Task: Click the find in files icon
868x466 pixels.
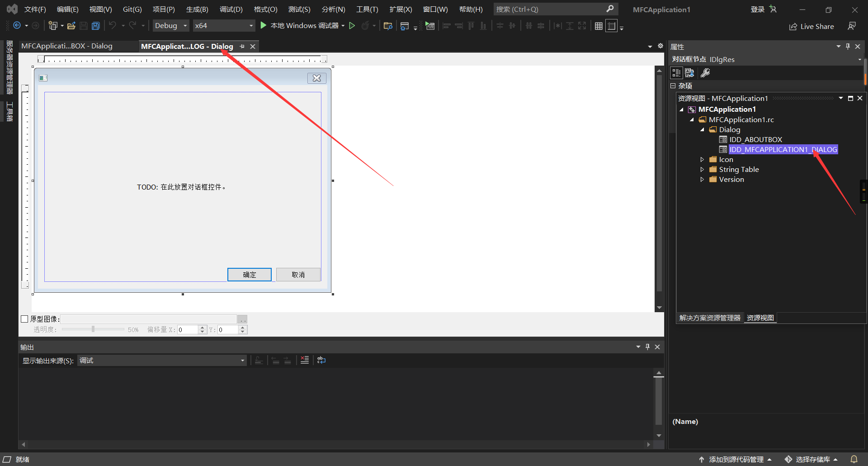Action: tap(388, 26)
